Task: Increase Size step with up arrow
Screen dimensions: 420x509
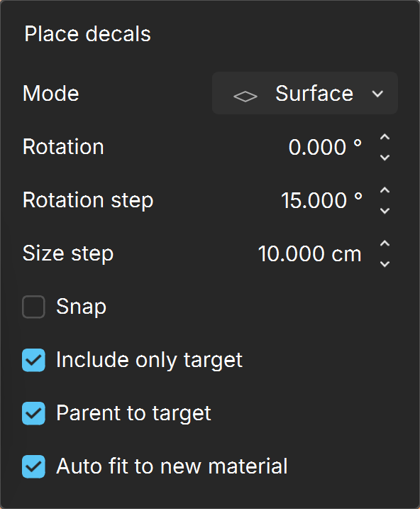Action: coord(385,243)
